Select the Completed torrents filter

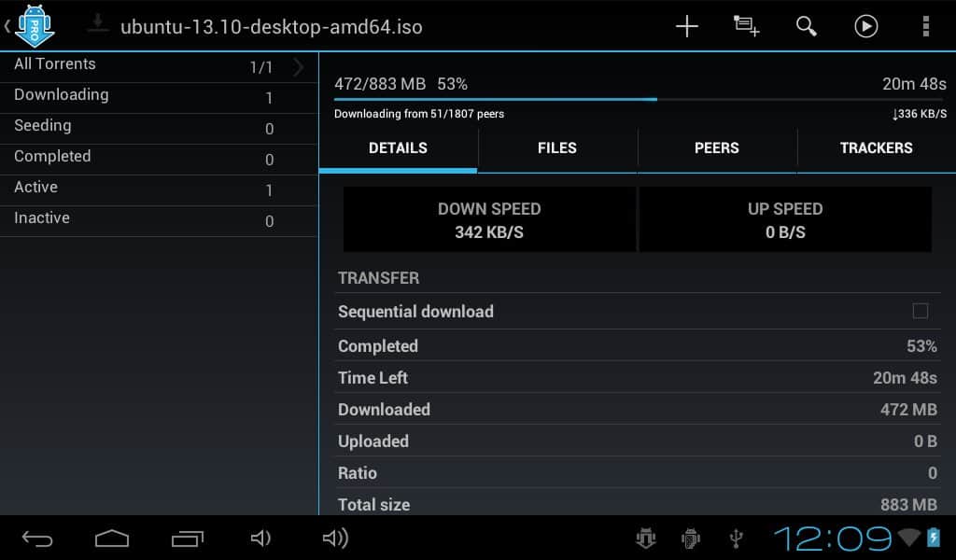(52, 157)
